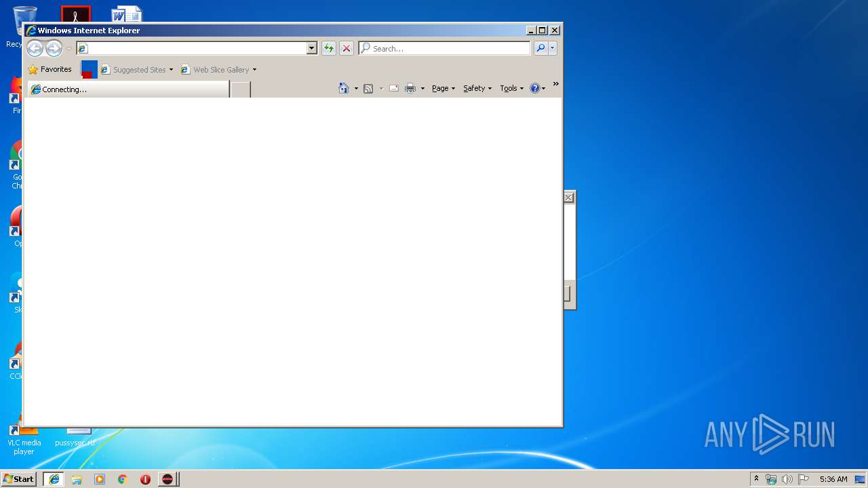Expand the address bar history dropdown

click(x=312, y=48)
